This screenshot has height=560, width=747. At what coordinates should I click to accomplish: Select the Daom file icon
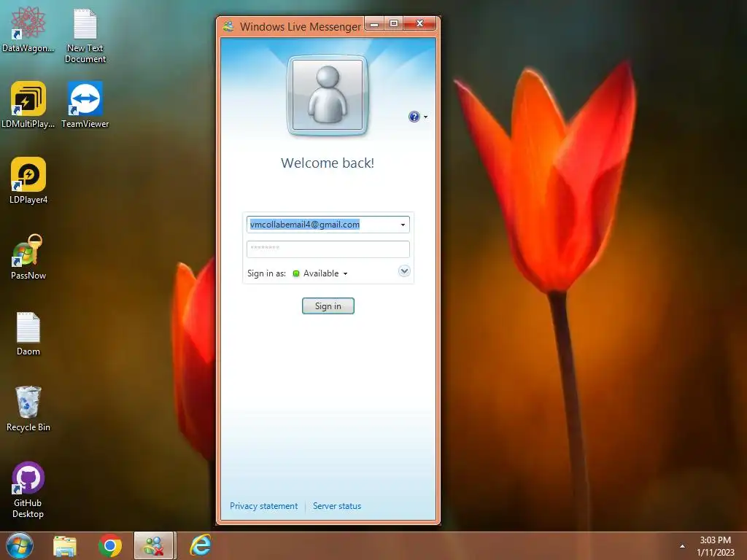(28, 332)
